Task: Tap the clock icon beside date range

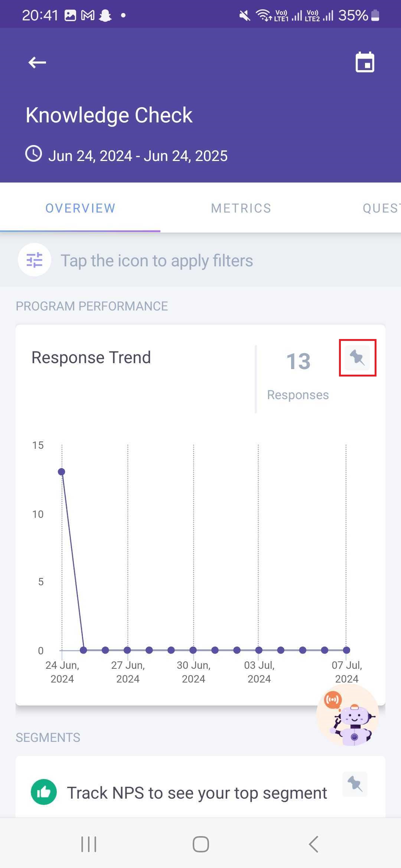Action: [33, 154]
